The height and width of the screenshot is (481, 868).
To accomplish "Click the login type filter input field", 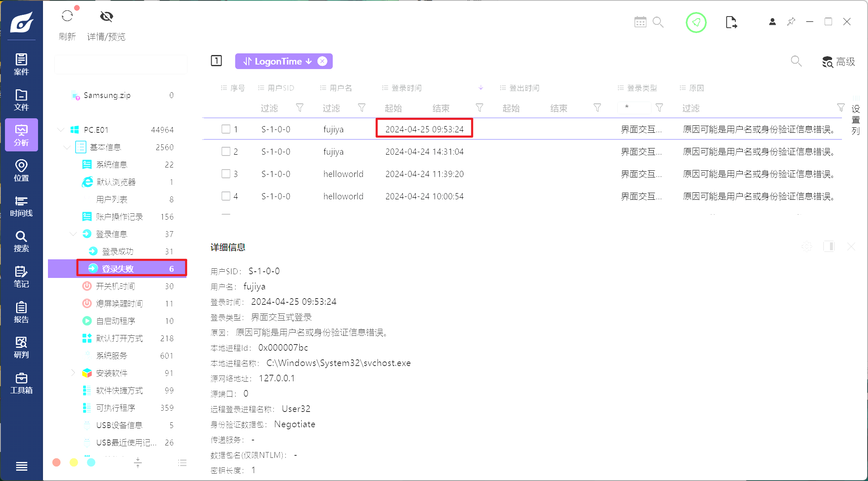I will point(634,108).
